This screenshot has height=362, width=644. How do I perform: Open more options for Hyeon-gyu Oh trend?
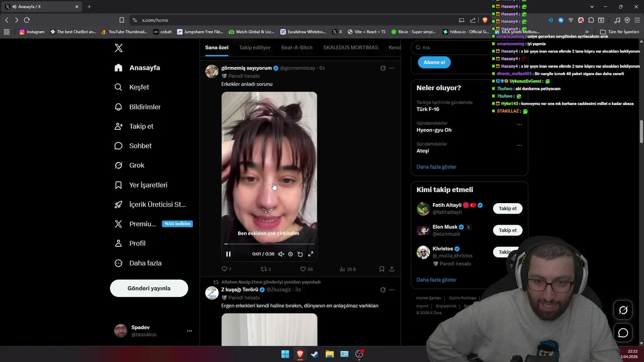coord(519,125)
